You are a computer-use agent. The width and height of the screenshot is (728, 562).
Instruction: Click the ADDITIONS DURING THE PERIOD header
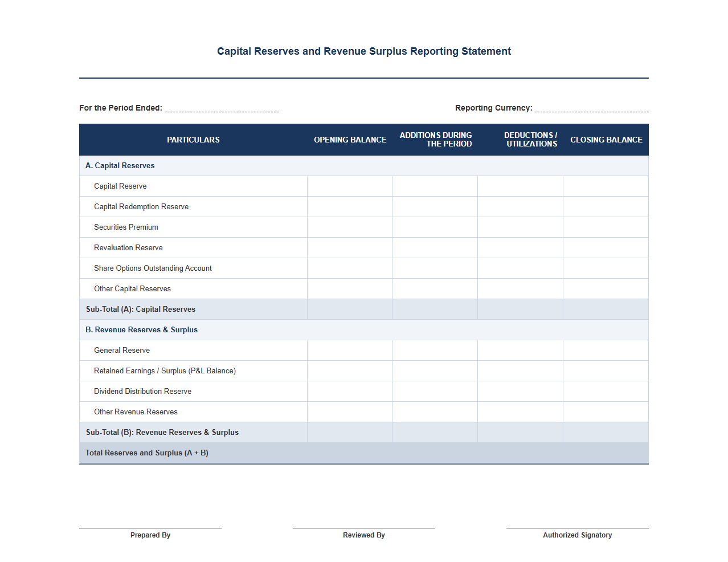(435, 140)
